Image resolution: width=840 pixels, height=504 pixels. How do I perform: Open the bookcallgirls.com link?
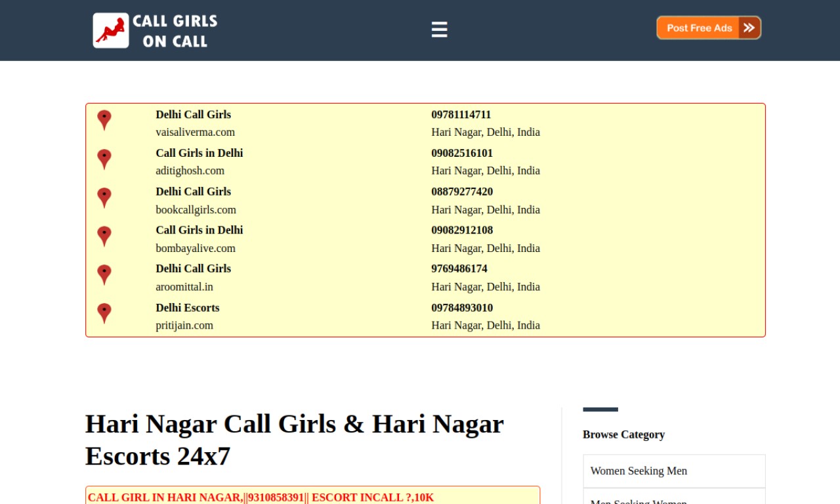point(196,210)
